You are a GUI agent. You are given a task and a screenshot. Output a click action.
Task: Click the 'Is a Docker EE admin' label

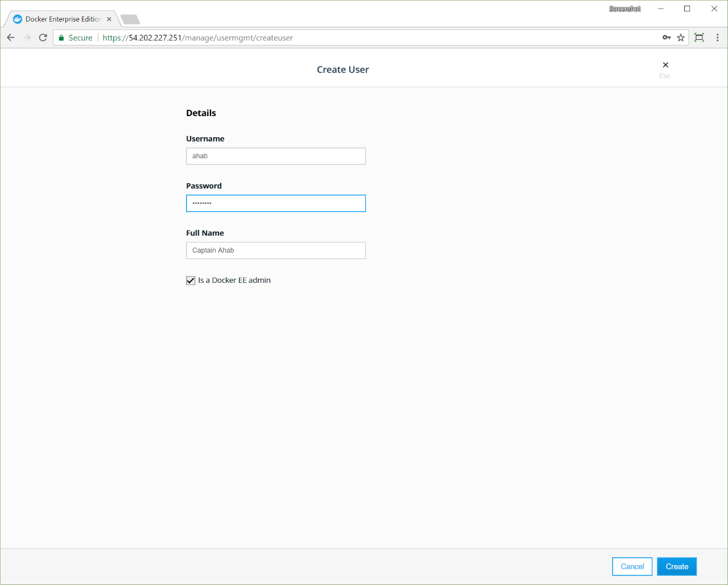[x=234, y=281]
